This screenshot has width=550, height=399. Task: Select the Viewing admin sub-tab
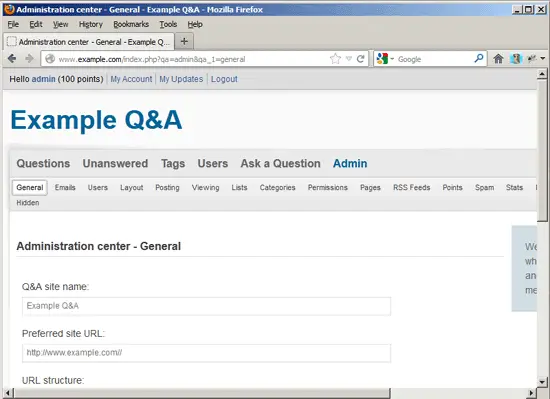click(x=205, y=188)
